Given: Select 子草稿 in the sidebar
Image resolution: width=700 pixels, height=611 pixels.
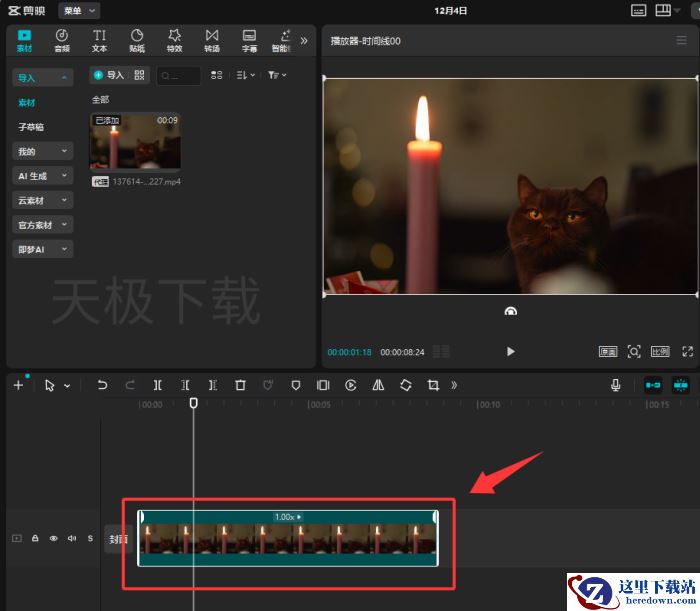Looking at the screenshot, I should tap(31, 127).
